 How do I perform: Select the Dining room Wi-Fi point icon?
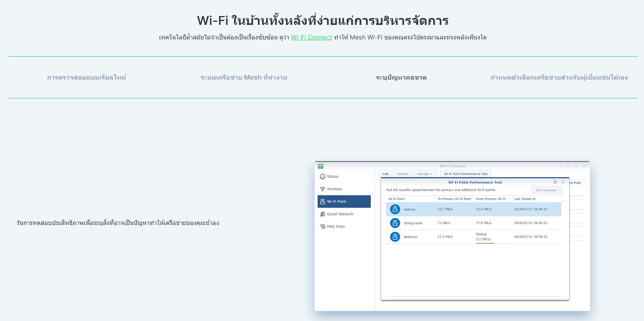(x=395, y=223)
